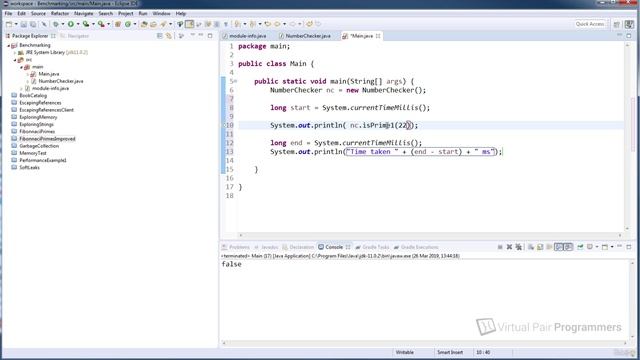Select GarbageCollection project in explorer
The height and width of the screenshot is (360, 640).
pyautogui.click(x=39, y=146)
